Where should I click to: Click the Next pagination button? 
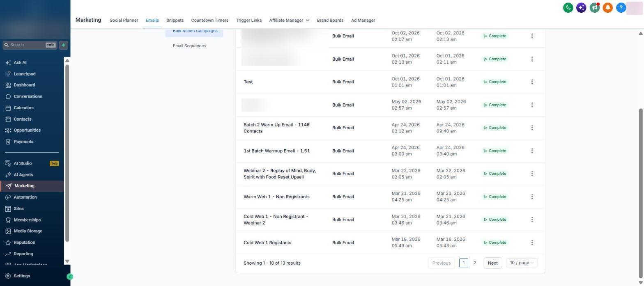point(493,263)
